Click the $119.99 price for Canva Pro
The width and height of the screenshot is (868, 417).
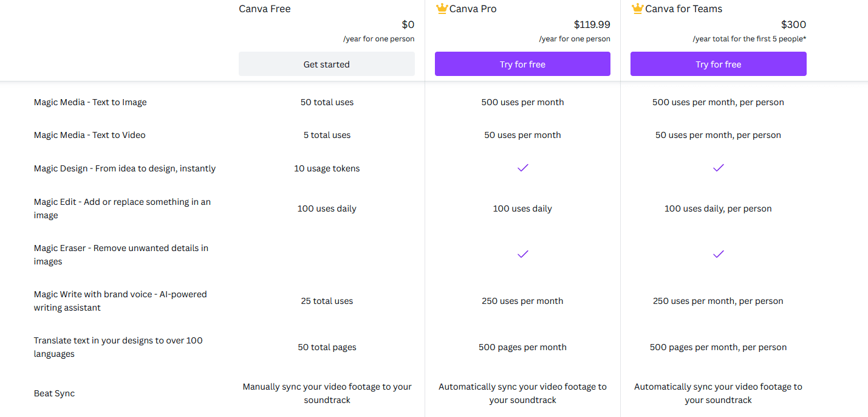[x=592, y=24]
